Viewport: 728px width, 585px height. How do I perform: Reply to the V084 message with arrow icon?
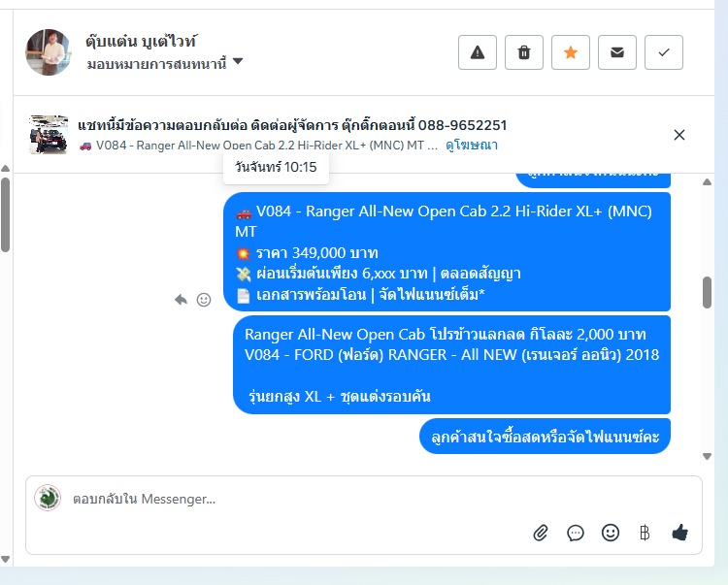point(182,300)
